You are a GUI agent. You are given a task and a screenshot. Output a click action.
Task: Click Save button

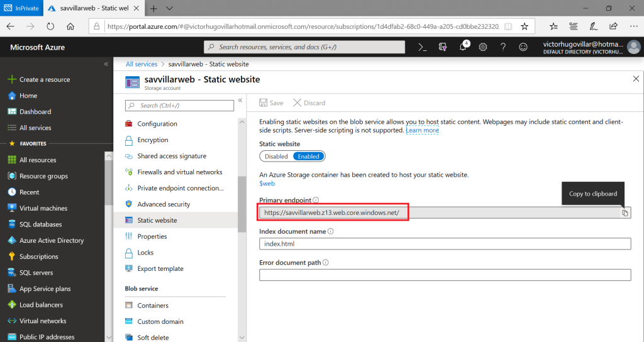pos(271,102)
